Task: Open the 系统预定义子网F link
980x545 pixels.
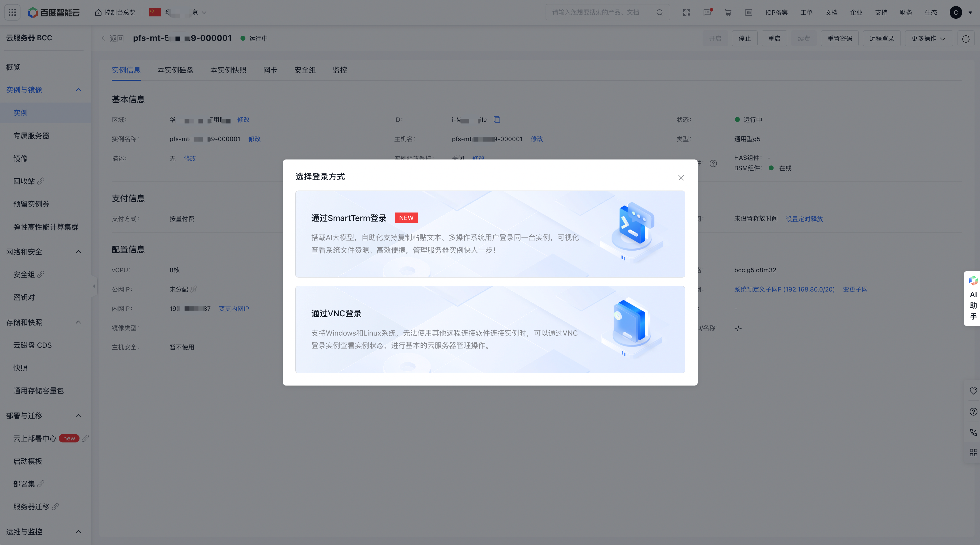Action: point(784,289)
